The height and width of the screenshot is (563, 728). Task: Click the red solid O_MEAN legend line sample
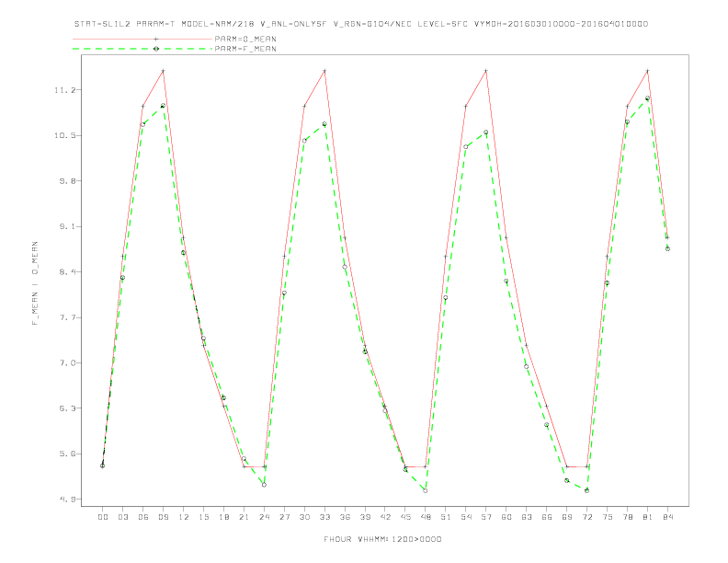point(142,39)
